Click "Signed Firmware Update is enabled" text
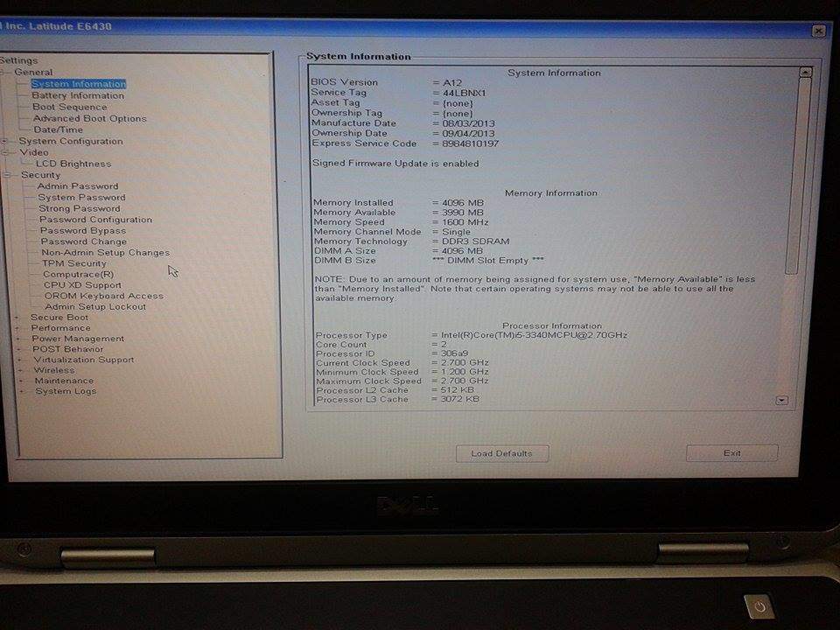Image resolution: width=840 pixels, height=630 pixels. tap(395, 164)
